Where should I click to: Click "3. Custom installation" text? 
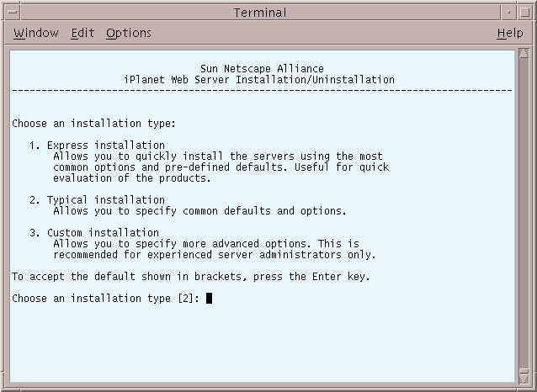(x=94, y=233)
